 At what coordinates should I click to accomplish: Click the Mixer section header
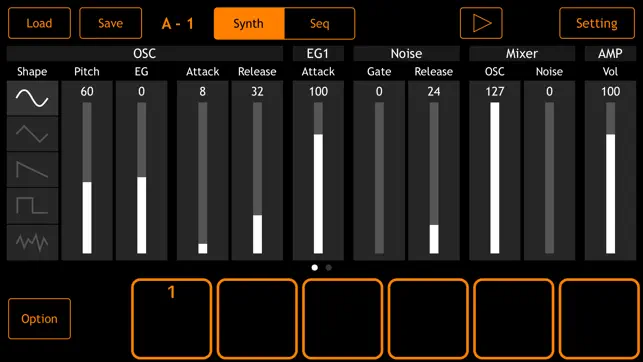pyautogui.click(x=522, y=54)
